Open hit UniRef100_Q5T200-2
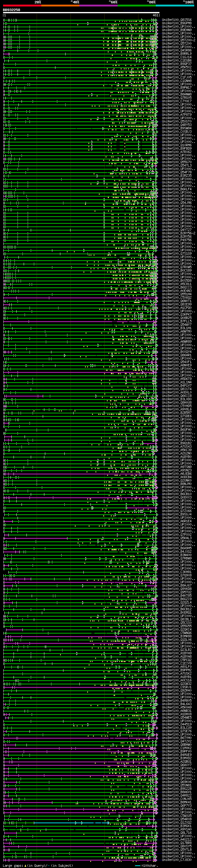This screenshot has width=197, height=868. pos(179,40)
